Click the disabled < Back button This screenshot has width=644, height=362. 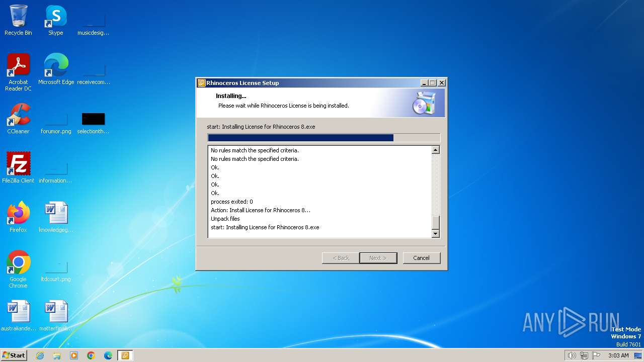coord(341,258)
